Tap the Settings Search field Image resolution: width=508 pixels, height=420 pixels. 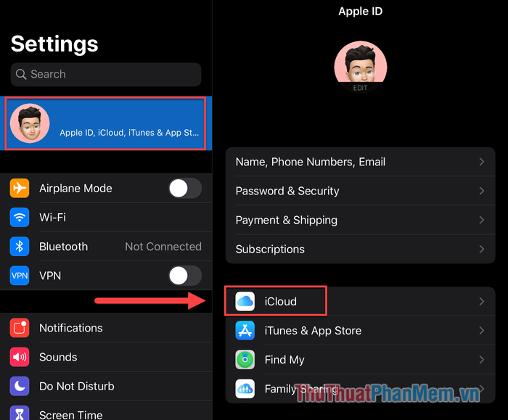coord(106,75)
